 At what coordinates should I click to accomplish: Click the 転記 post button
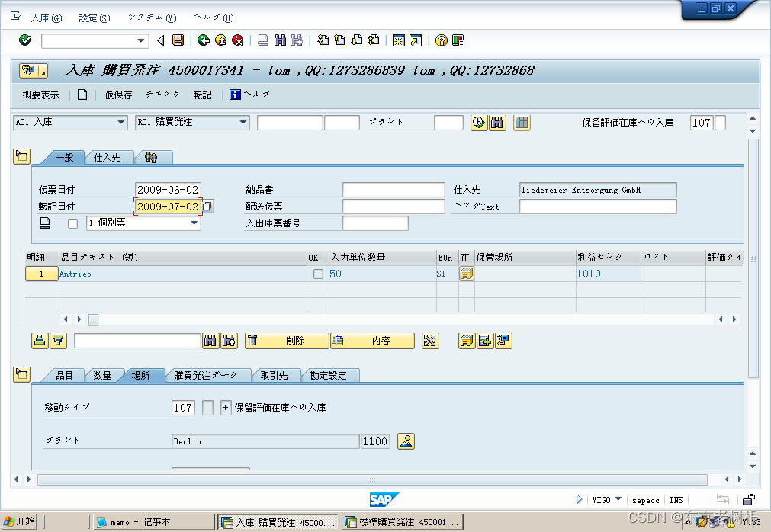pyautogui.click(x=202, y=95)
